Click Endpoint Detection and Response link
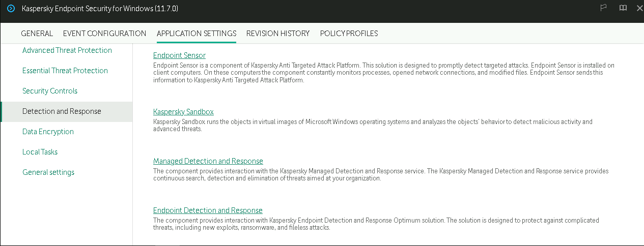 point(208,210)
